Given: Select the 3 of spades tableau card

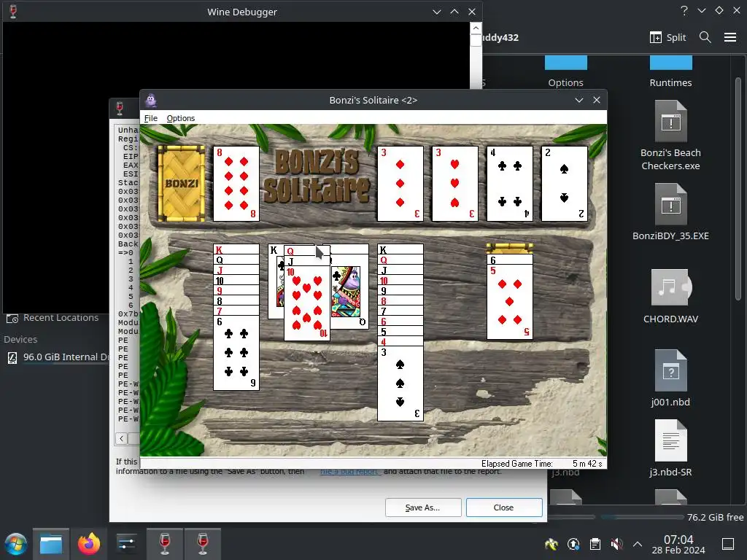Looking at the screenshot, I should pos(400,384).
